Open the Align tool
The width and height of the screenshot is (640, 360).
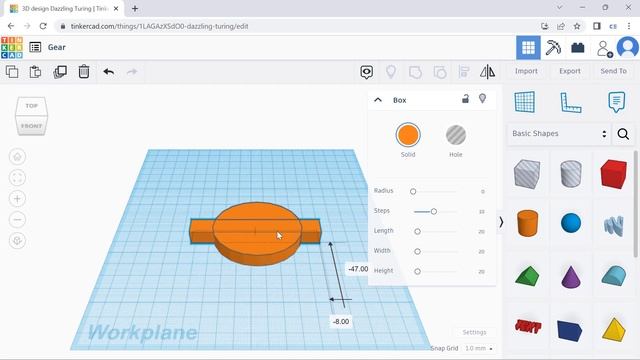[x=464, y=72]
